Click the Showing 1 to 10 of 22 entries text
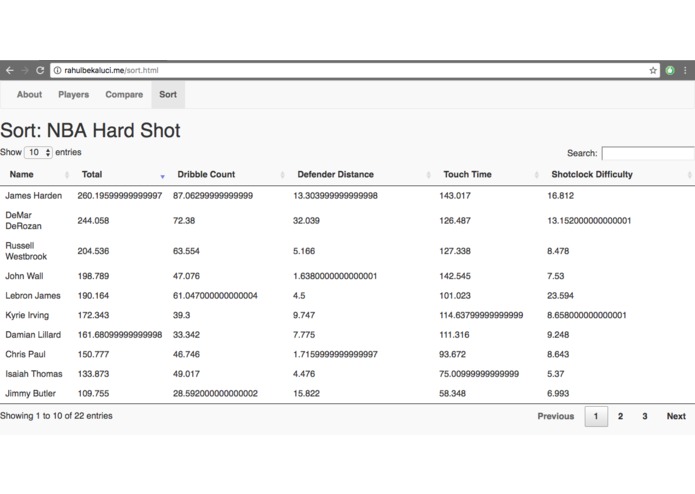The image size is (695, 494). [56, 416]
